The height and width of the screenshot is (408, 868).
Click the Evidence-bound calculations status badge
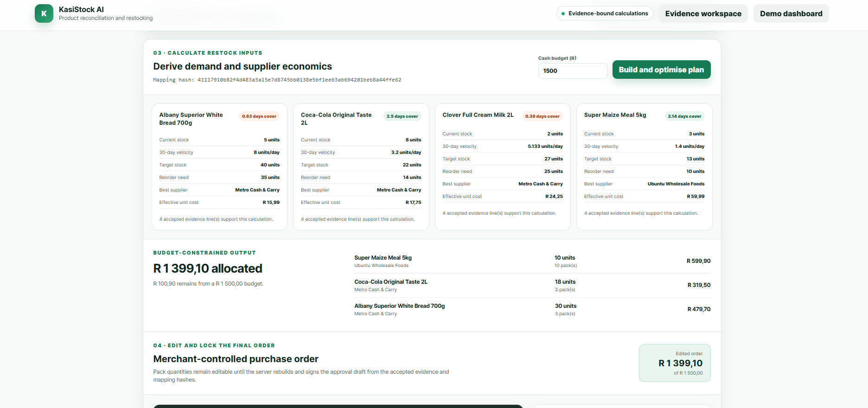pyautogui.click(x=605, y=13)
